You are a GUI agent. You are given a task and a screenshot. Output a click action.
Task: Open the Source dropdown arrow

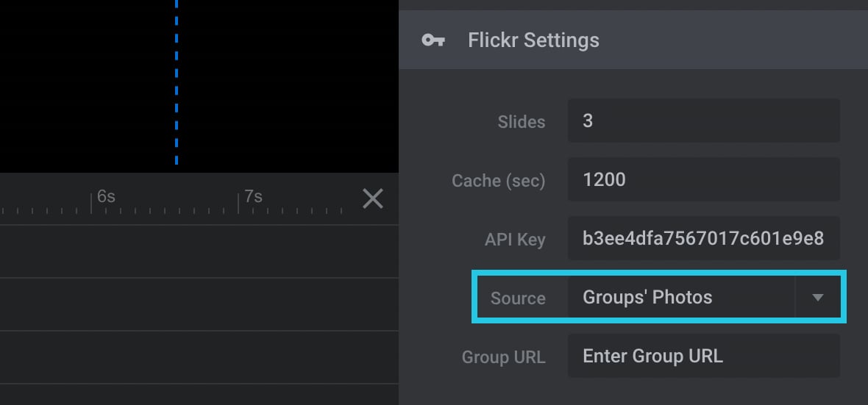point(817,298)
